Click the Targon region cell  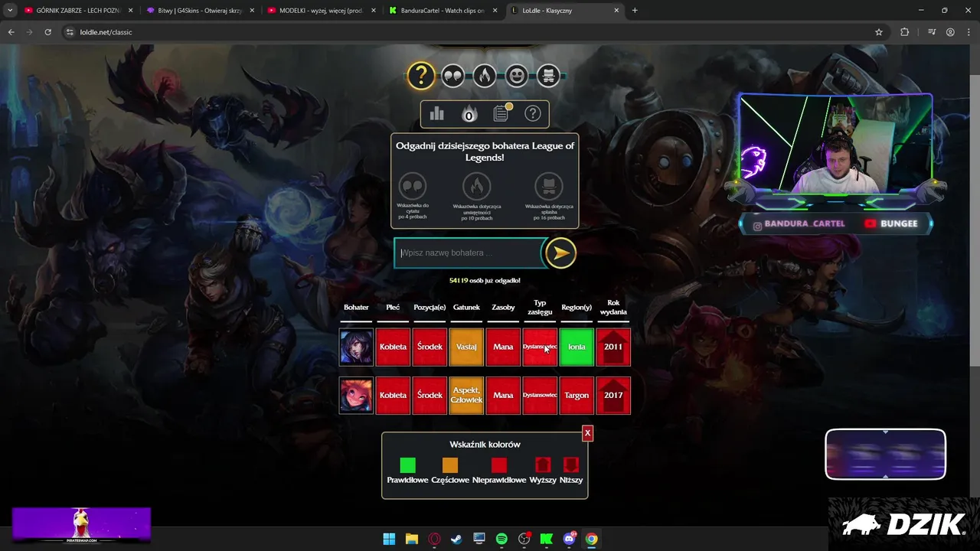tap(577, 395)
